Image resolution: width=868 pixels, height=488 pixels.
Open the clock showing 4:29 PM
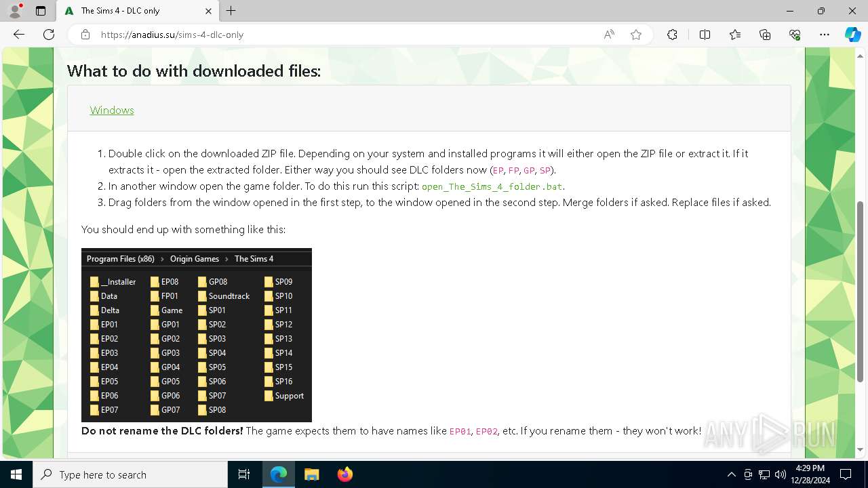[810, 474]
